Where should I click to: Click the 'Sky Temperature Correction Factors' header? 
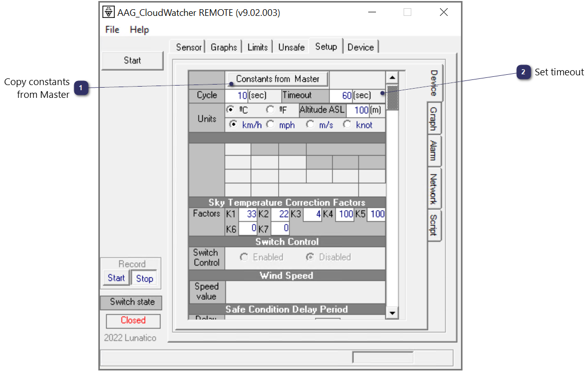click(x=287, y=202)
